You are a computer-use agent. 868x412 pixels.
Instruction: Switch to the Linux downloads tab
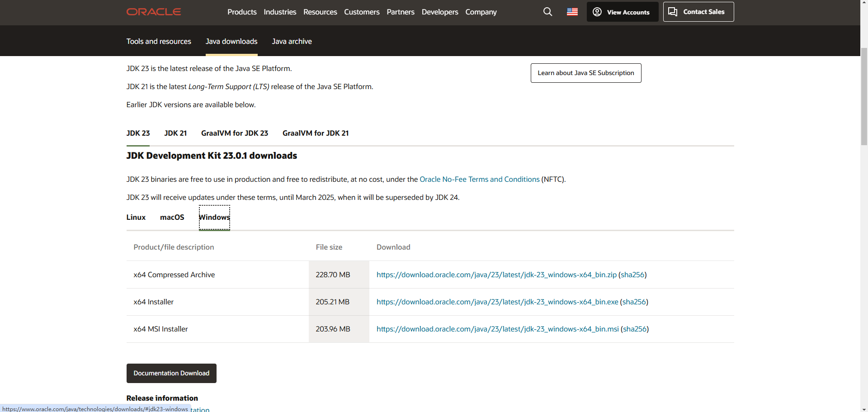[x=136, y=218]
